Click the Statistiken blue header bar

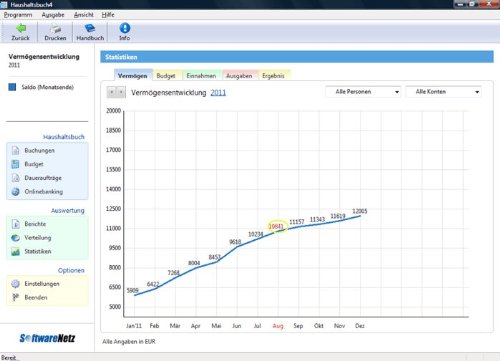point(297,57)
